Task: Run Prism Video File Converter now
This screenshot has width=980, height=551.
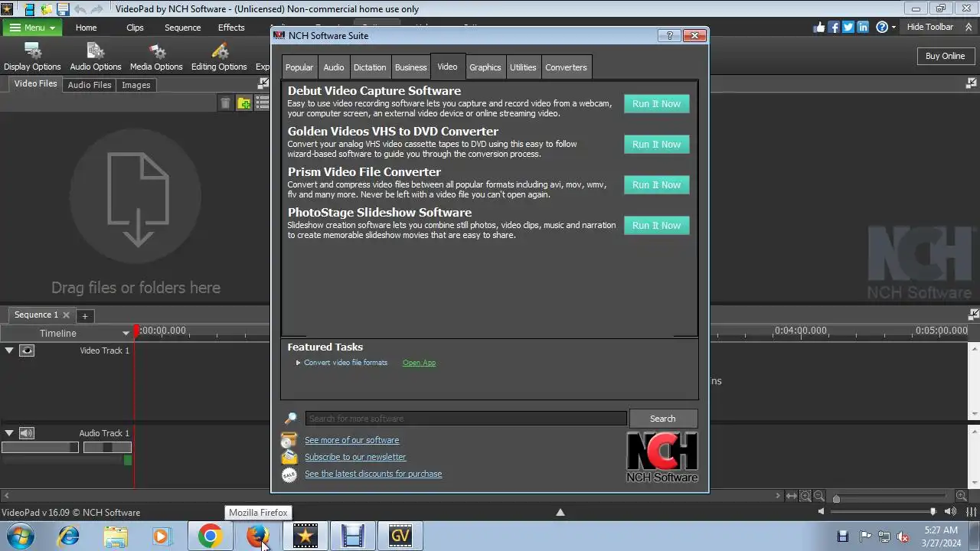Action: (x=657, y=185)
